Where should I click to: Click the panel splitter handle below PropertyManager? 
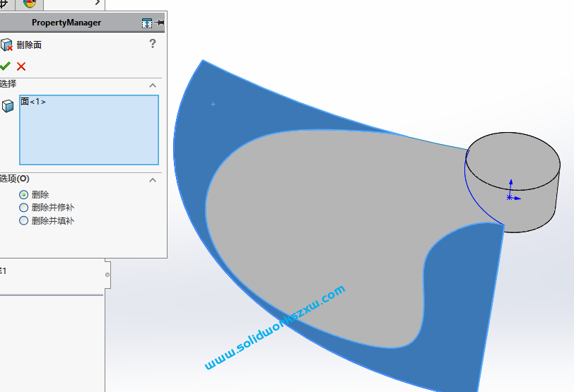[107, 275]
